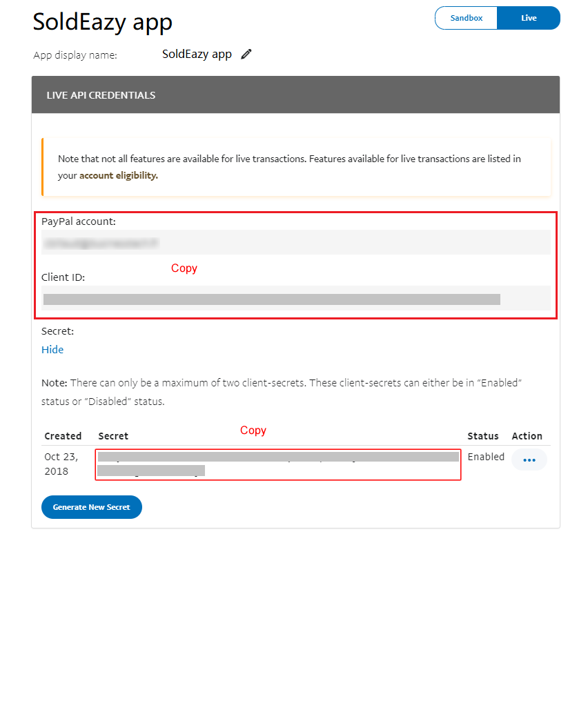This screenshot has width=588, height=721.
Task: Click the Secret column header
Action: pyautogui.click(x=113, y=436)
